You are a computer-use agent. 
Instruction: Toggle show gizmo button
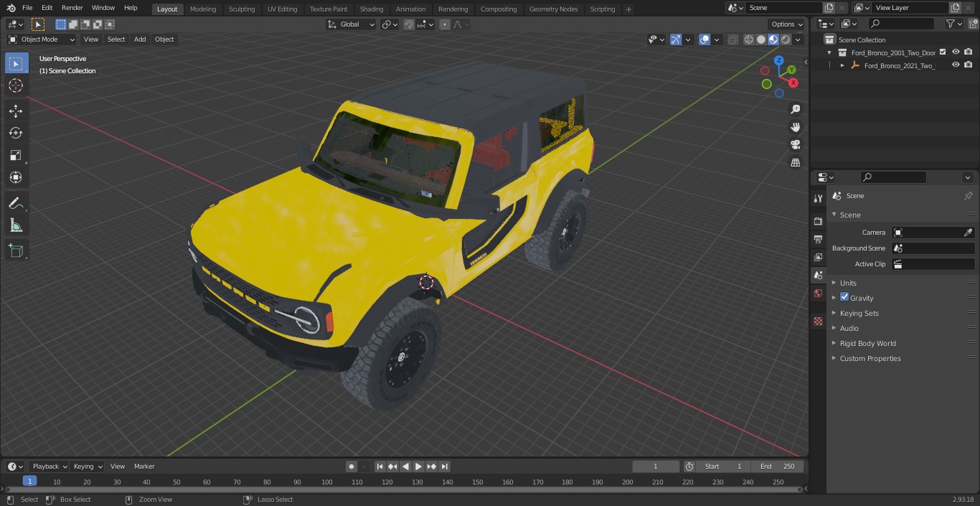[676, 39]
